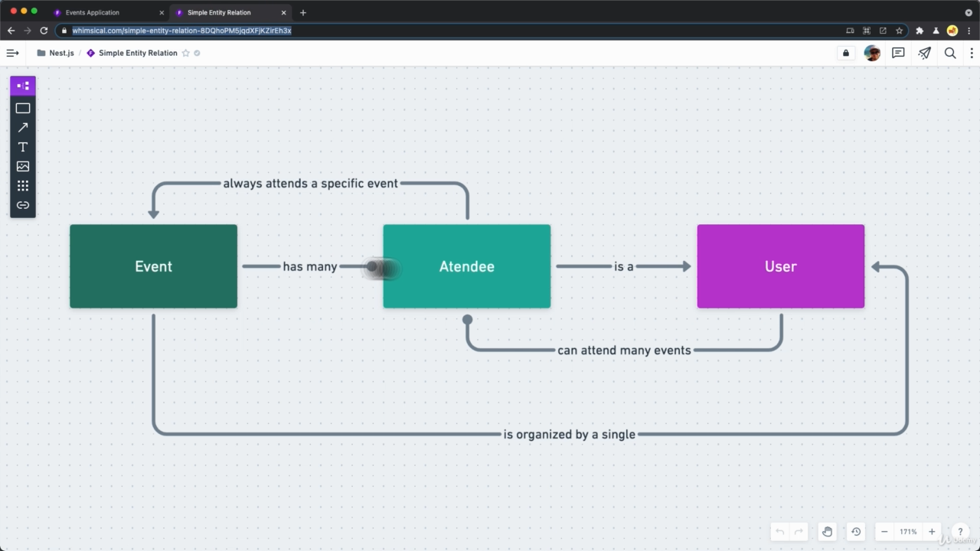Select the purple User box

[x=780, y=266]
